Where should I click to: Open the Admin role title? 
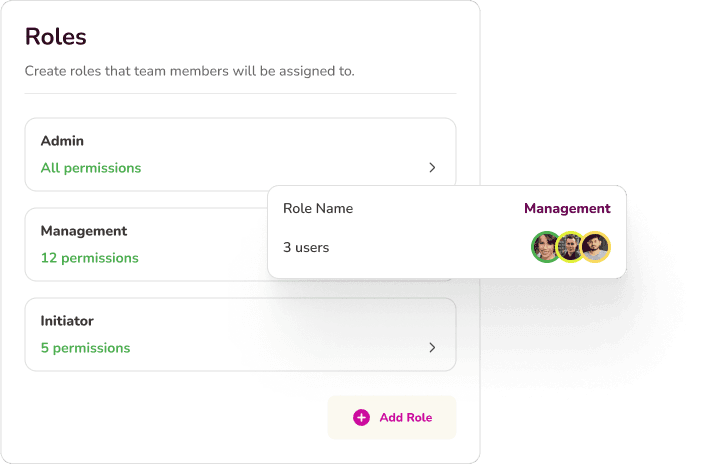[62, 141]
